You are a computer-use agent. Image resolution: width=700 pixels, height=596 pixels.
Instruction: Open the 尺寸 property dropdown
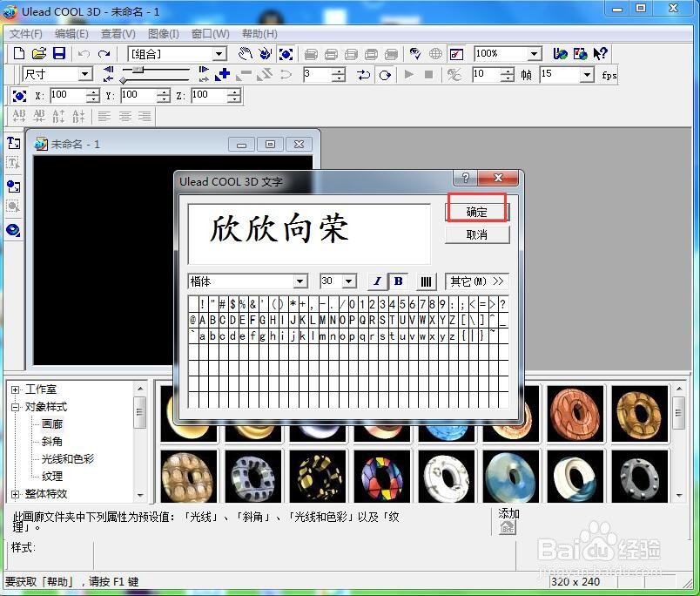[x=84, y=74]
